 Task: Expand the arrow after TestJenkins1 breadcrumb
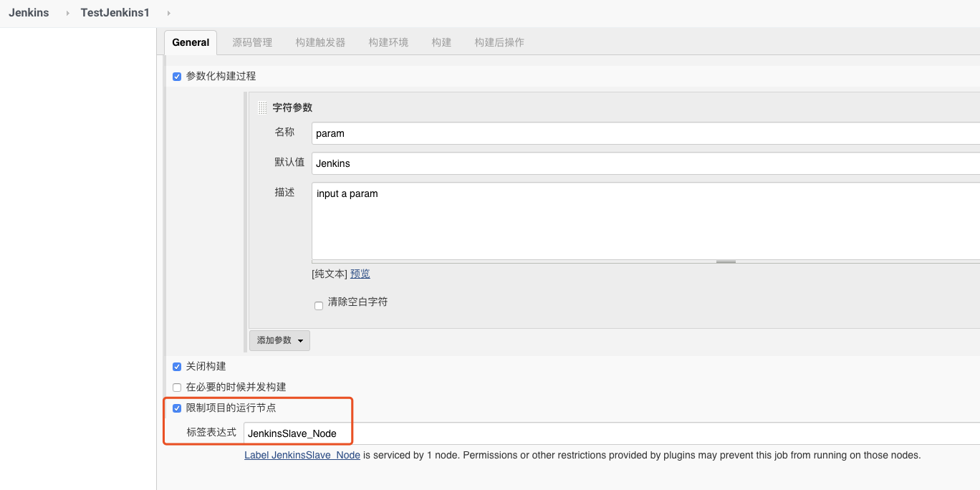pyautogui.click(x=168, y=13)
